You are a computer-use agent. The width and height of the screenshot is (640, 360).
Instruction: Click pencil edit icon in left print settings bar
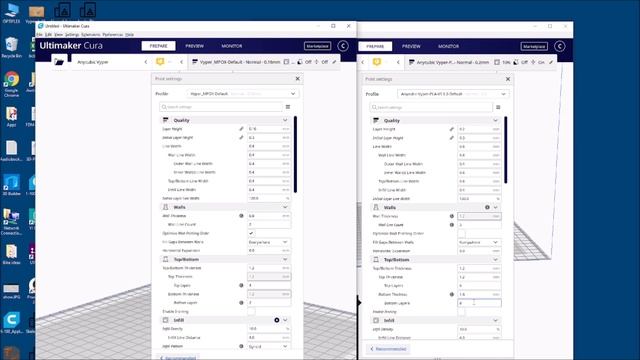pyautogui.click(x=334, y=62)
